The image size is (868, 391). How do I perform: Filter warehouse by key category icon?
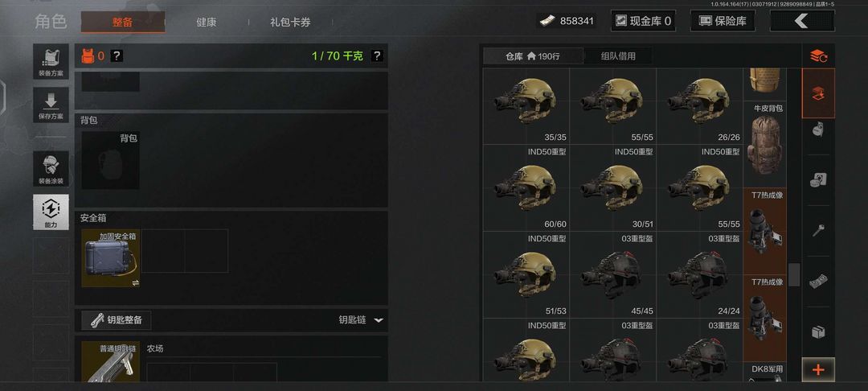(818, 231)
